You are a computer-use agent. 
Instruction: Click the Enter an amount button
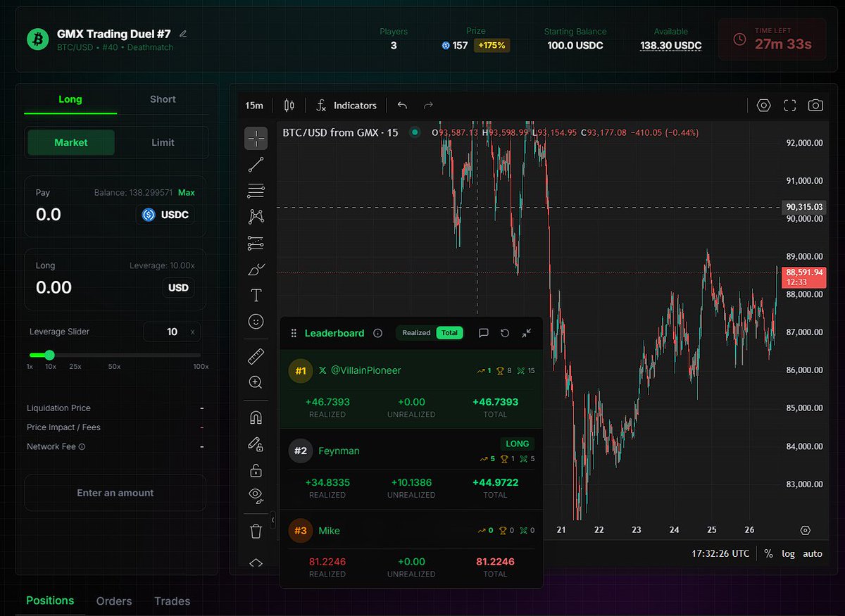click(x=115, y=493)
